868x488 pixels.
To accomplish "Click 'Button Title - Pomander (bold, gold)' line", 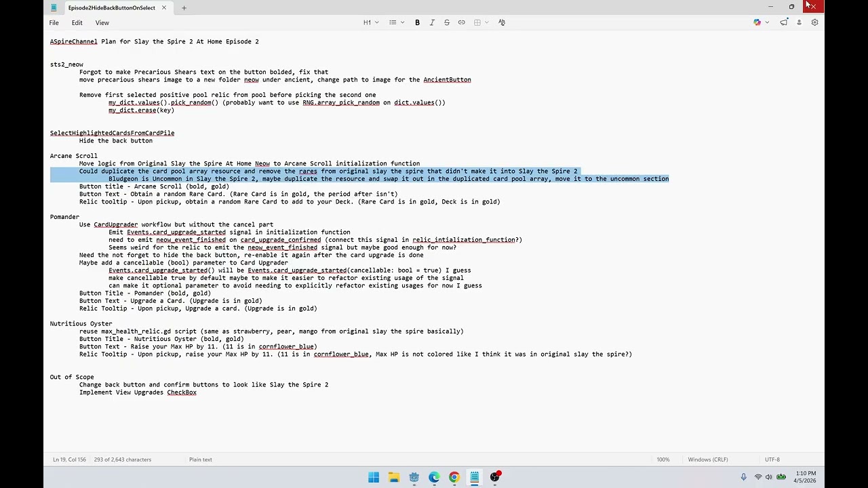I will pyautogui.click(x=145, y=293).
